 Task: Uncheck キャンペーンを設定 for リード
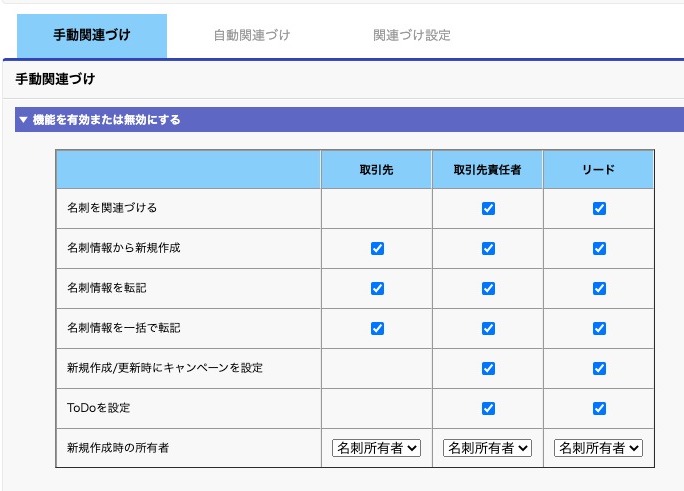pos(599,368)
